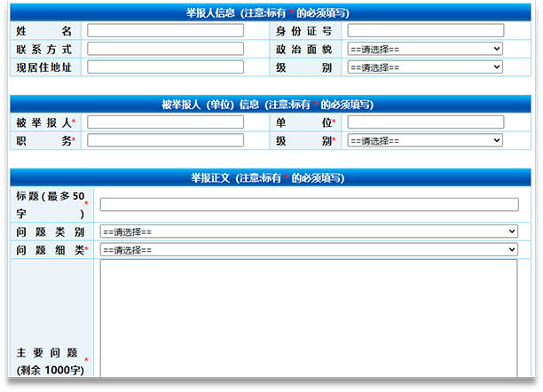Click the 姓名 label

coord(43,31)
